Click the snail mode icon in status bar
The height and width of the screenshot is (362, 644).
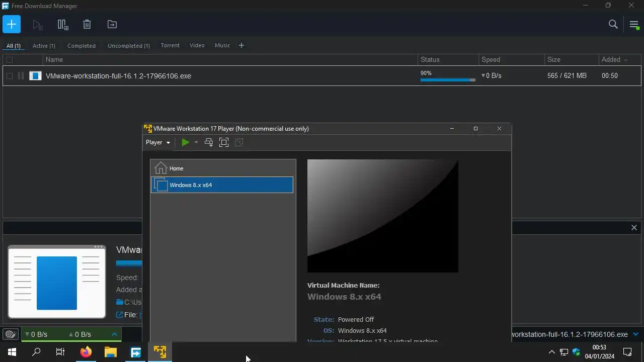pos(11,334)
